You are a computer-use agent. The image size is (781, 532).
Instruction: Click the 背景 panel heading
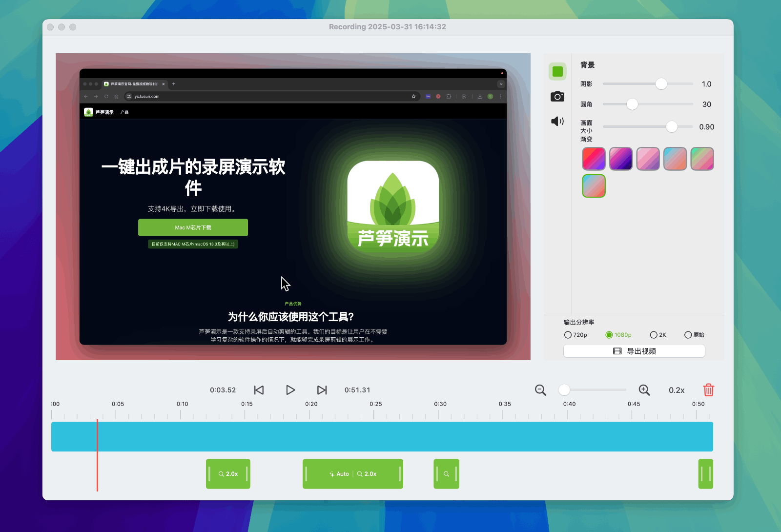[587, 65]
